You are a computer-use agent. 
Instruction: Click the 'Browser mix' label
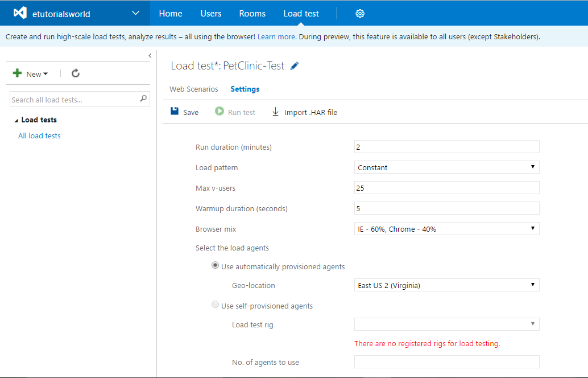[x=216, y=229]
